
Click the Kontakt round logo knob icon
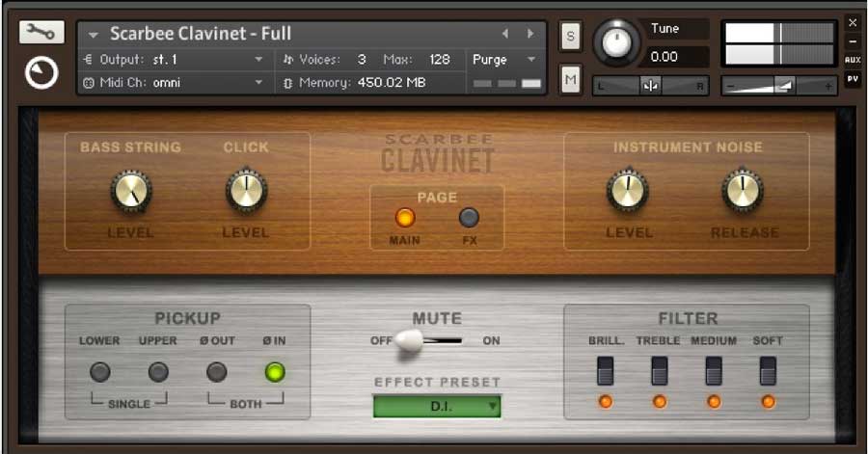(x=41, y=73)
